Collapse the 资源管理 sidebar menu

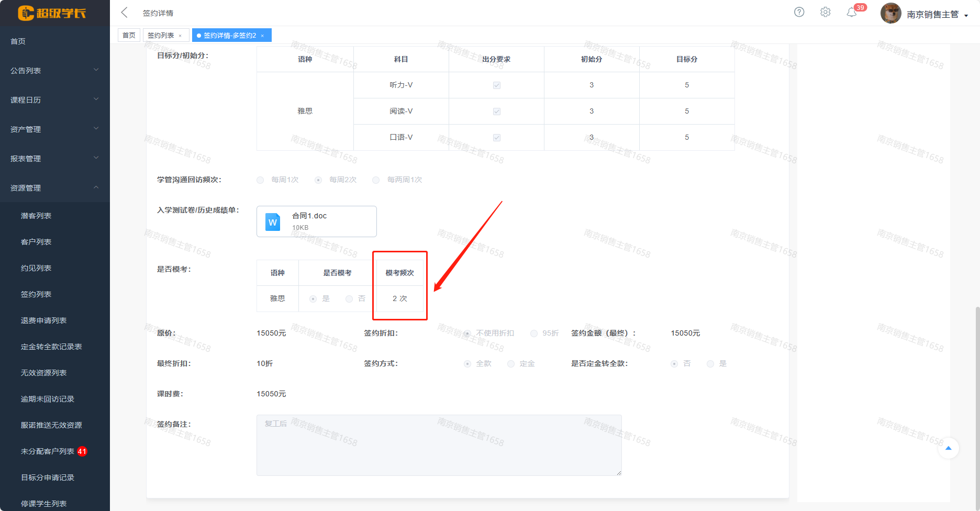(x=54, y=188)
